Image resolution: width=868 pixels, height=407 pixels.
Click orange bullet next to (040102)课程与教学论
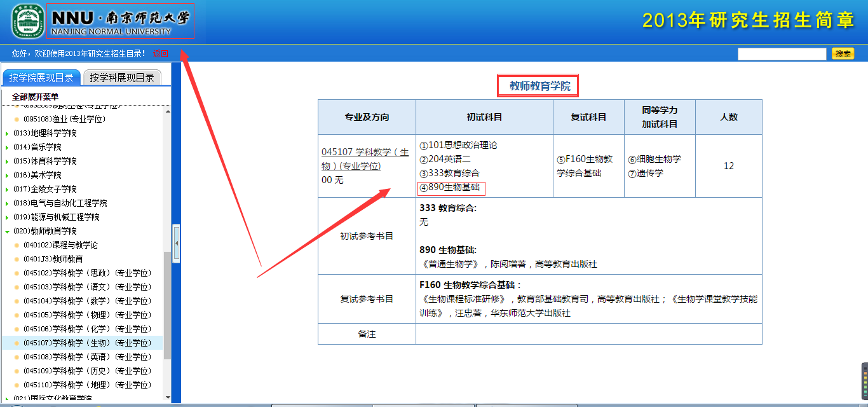(x=17, y=244)
